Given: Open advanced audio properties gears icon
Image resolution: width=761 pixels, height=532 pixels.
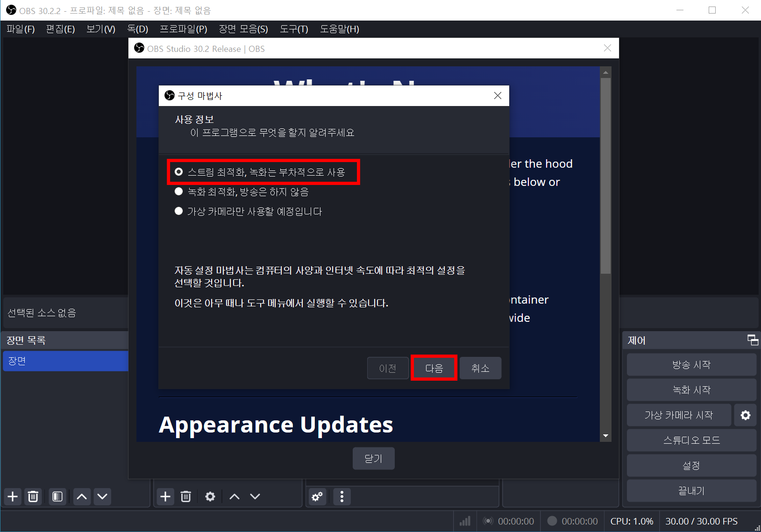Looking at the screenshot, I should tap(318, 497).
